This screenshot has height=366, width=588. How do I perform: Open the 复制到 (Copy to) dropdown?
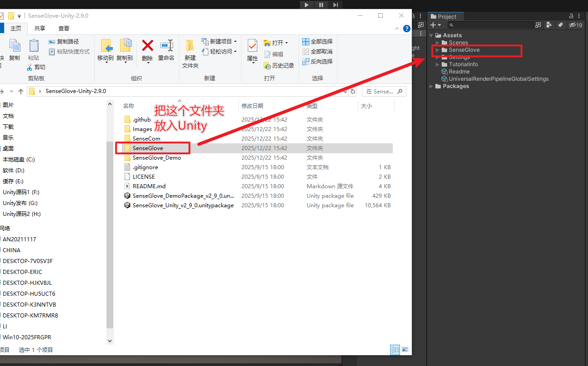click(x=125, y=51)
